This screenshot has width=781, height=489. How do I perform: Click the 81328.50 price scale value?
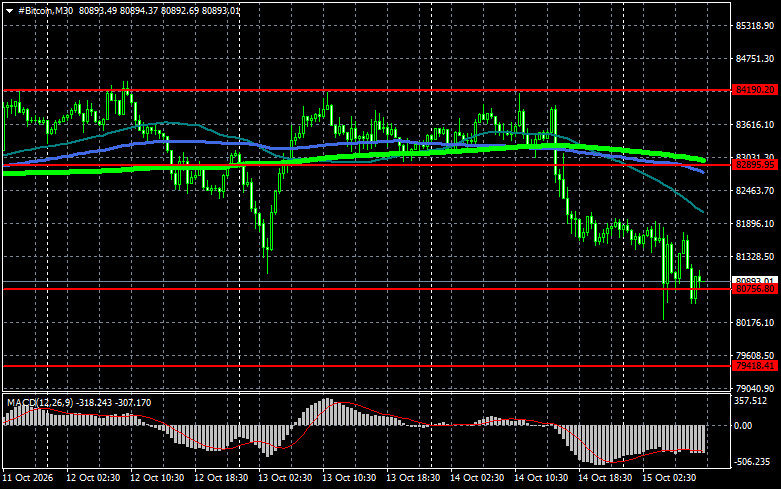click(x=755, y=256)
